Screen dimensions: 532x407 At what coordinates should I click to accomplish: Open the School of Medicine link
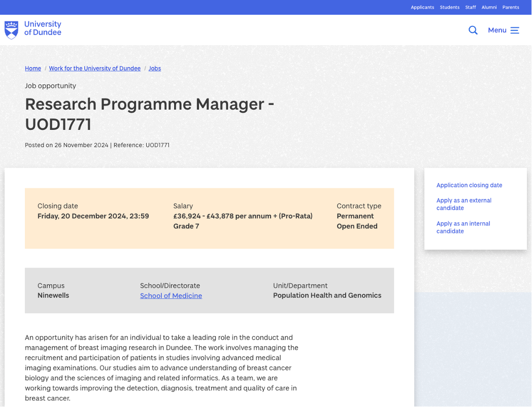tap(171, 296)
